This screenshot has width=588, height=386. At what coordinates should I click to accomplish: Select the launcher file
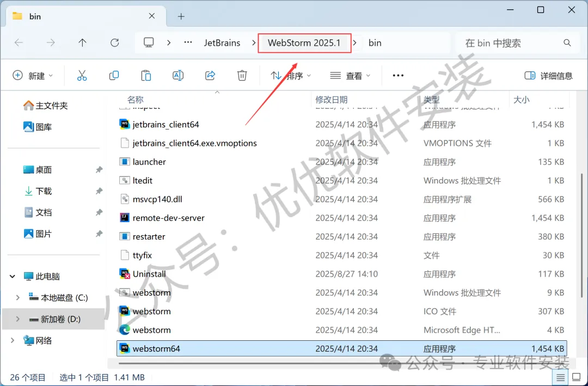[341, 162]
